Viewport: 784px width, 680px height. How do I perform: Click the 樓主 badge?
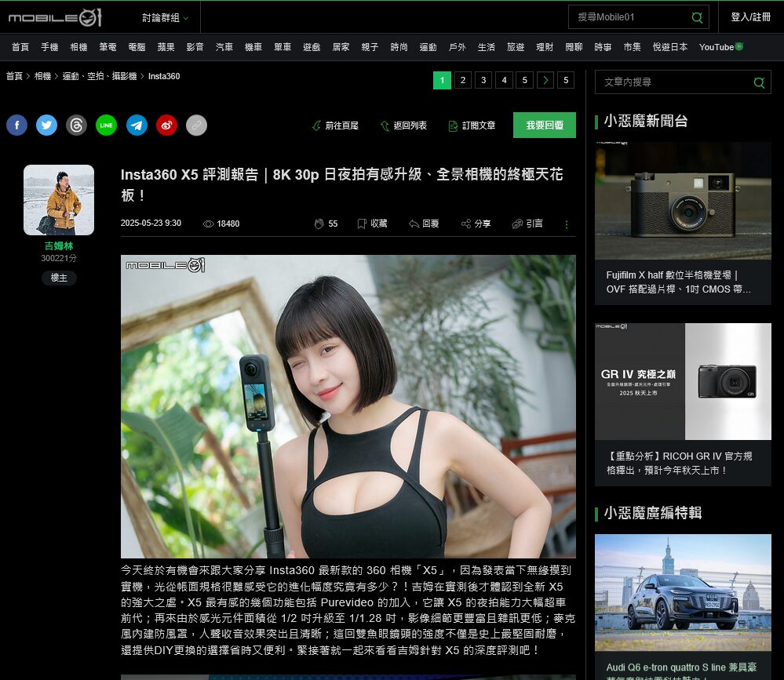(59, 278)
